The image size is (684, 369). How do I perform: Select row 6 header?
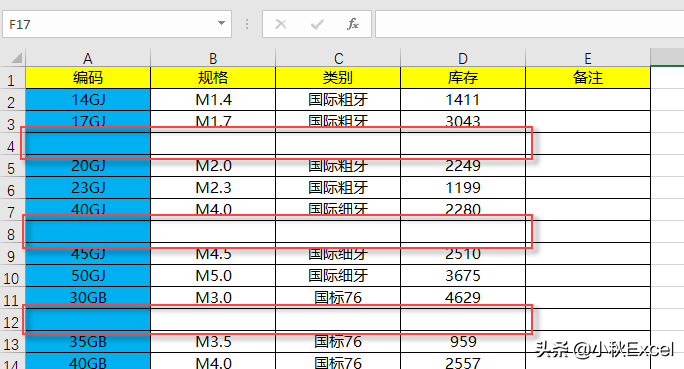click(x=12, y=189)
